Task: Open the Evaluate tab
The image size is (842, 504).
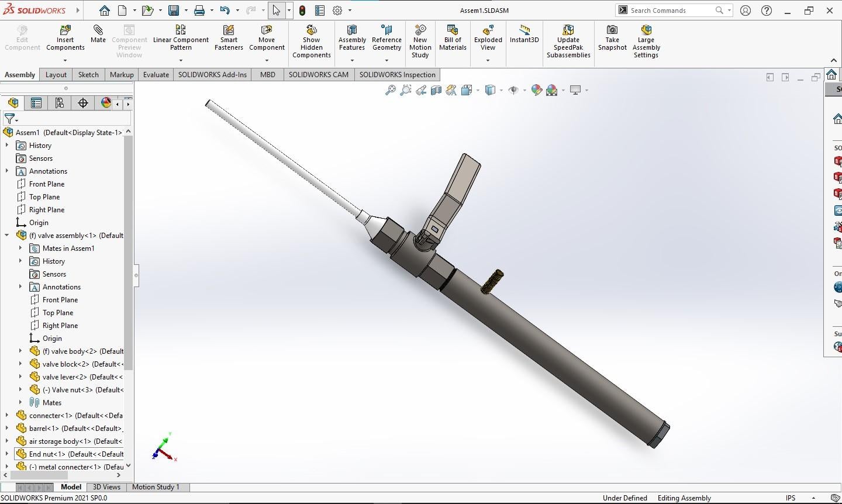Action: [156, 75]
